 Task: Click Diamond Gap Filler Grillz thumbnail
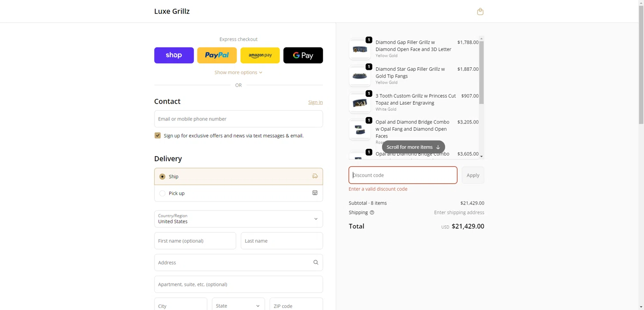click(x=360, y=49)
